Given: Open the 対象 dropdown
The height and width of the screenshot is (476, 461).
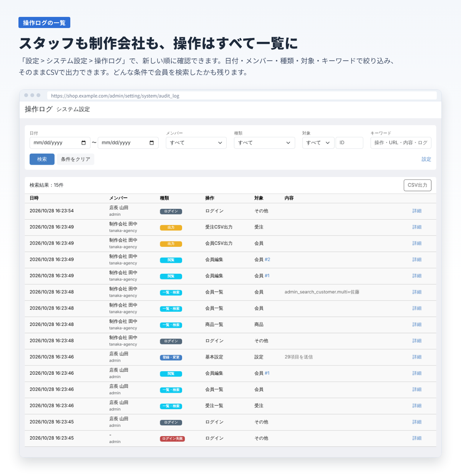Looking at the screenshot, I should coord(318,143).
